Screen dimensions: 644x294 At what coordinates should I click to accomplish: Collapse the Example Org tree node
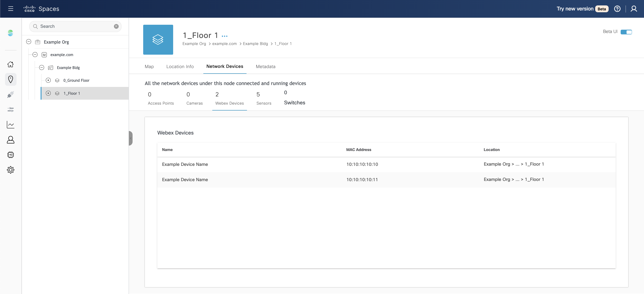pos(29,42)
